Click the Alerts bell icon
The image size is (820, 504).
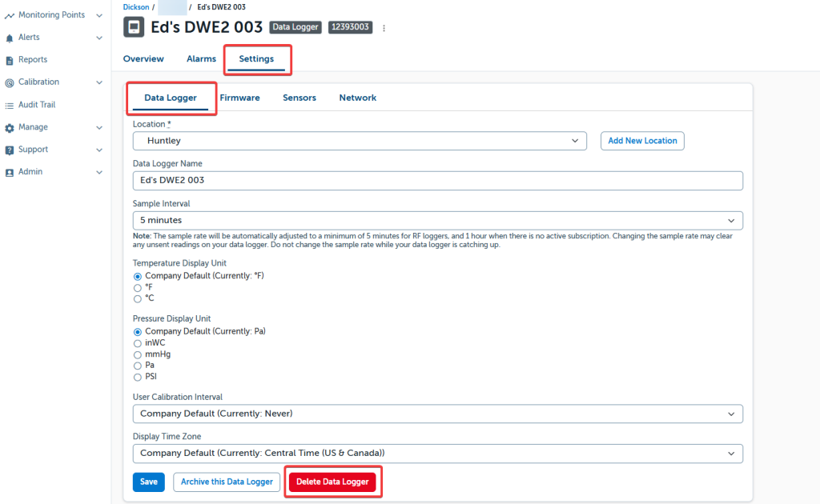tap(10, 38)
